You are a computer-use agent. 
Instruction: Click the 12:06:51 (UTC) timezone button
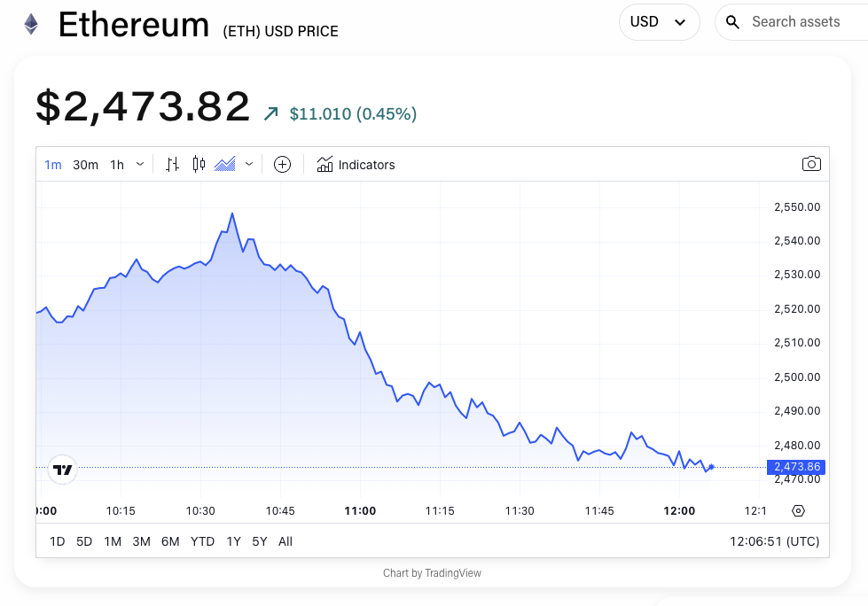click(774, 541)
